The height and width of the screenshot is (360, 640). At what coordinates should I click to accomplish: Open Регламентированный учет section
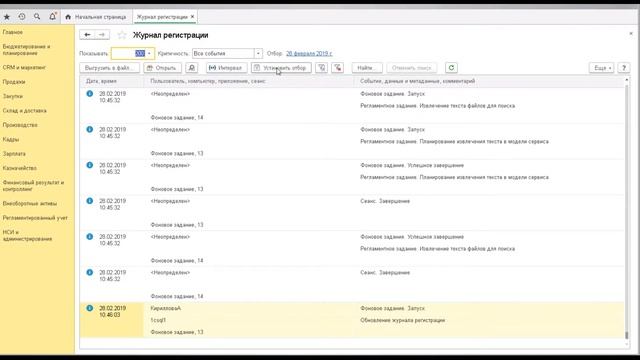[x=35, y=218]
